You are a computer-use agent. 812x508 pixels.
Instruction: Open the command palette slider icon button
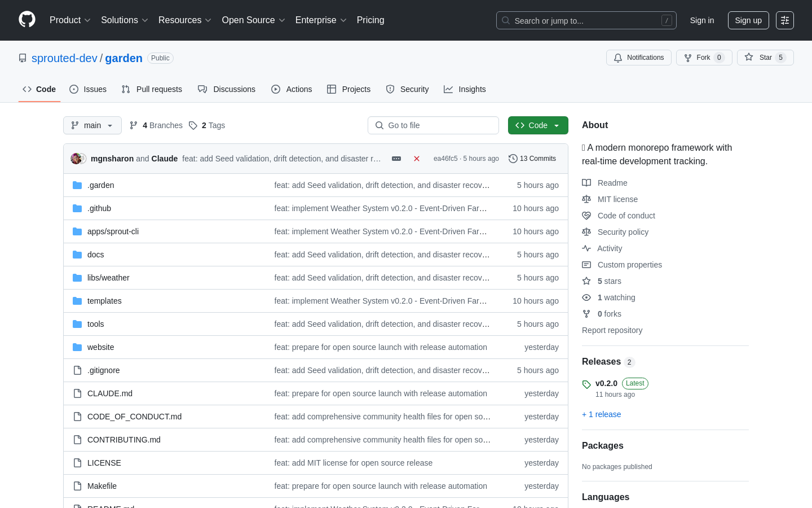pos(785,20)
